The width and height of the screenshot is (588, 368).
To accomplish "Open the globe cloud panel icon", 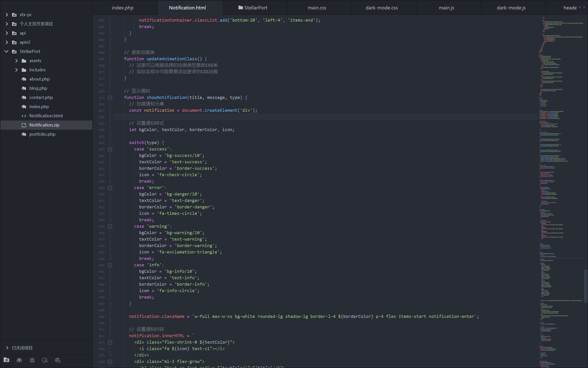I will (58, 360).
